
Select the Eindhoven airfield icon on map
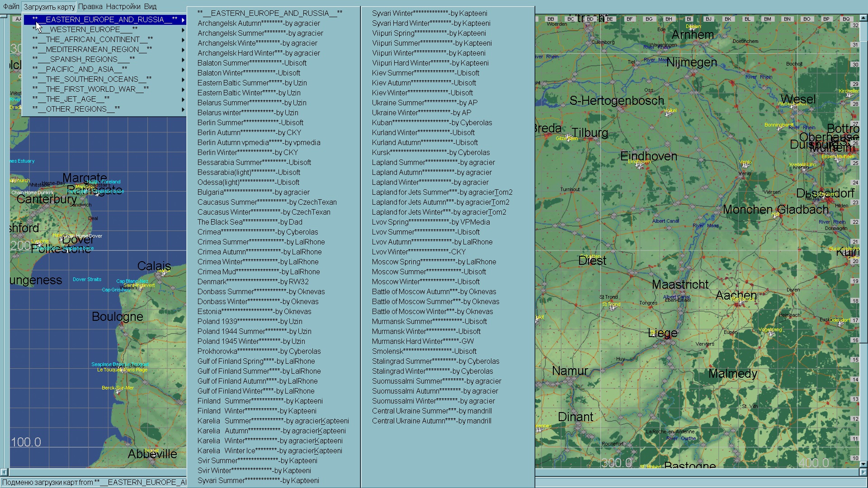[638, 166]
